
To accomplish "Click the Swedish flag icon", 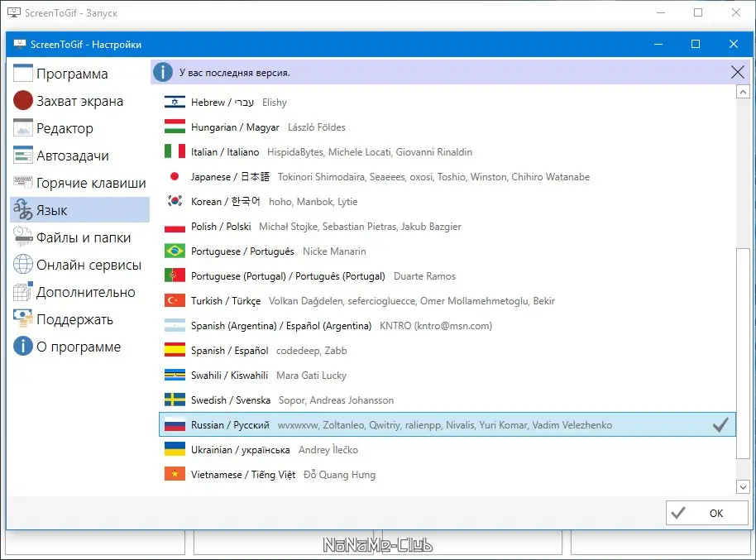I will pos(175,400).
